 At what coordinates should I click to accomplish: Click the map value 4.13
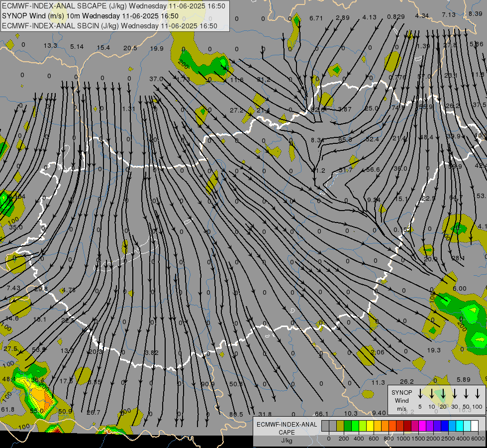point(369,17)
